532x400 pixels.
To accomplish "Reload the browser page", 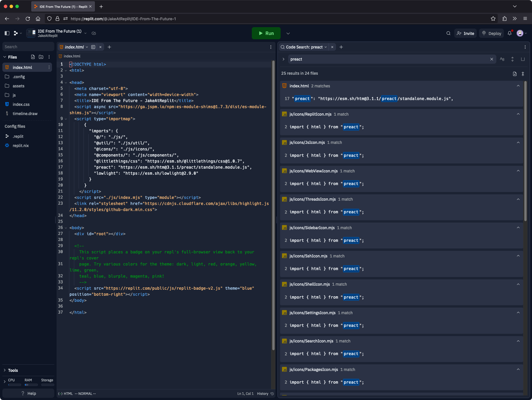I will point(28,19).
